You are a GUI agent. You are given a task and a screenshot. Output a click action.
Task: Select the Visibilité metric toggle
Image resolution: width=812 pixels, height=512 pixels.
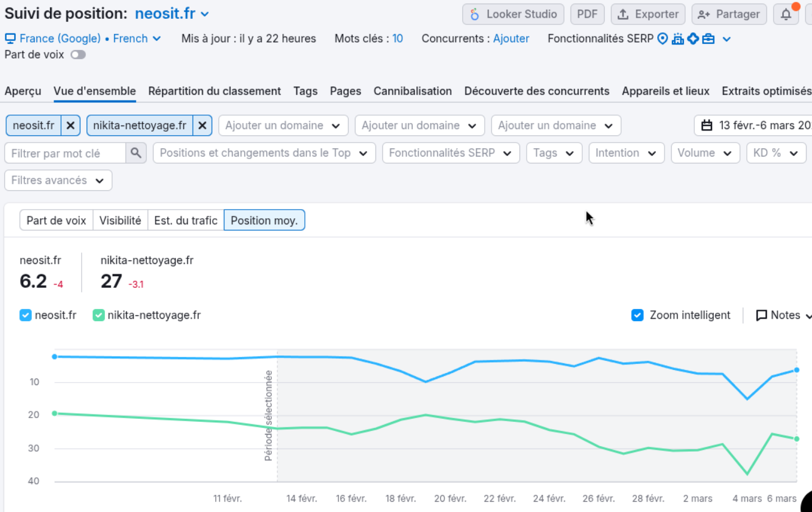click(120, 220)
